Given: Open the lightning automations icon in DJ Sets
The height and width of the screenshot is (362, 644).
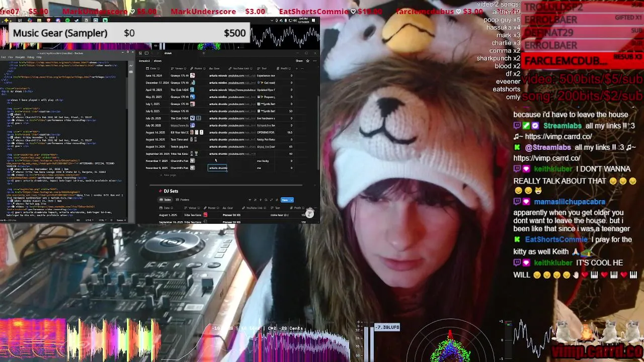Looking at the screenshot, I should [x=261, y=200].
